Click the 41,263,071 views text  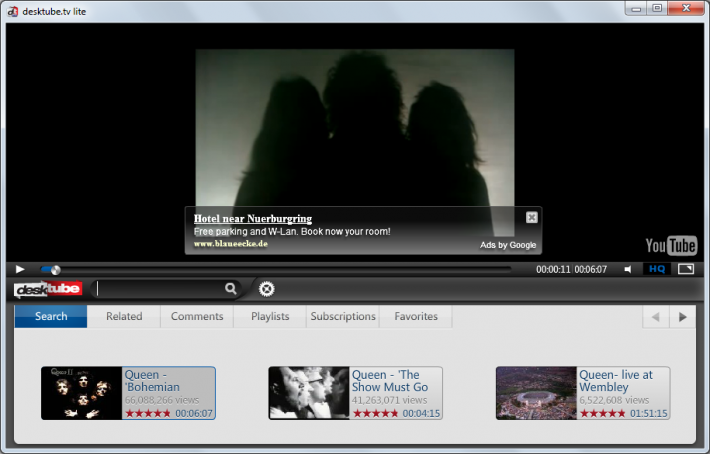coord(389,400)
